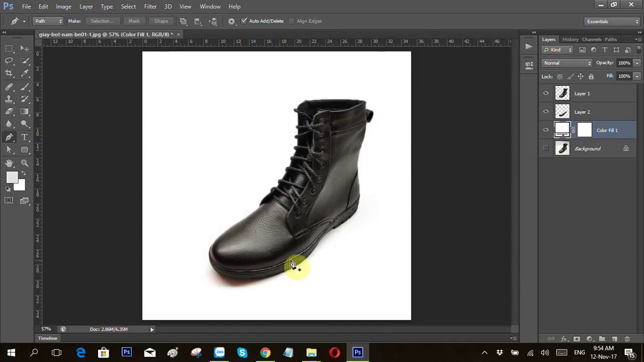Open the blend mode Normal dropdown
The width and height of the screenshot is (644, 362).
(567, 63)
